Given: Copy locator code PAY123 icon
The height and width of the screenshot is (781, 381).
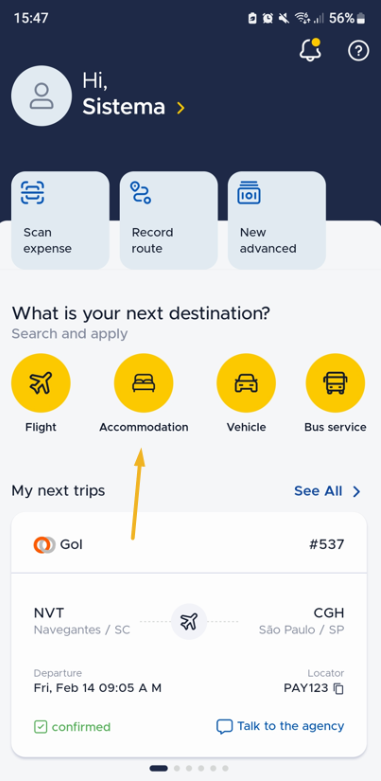Looking at the screenshot, I should click(339, 689).
